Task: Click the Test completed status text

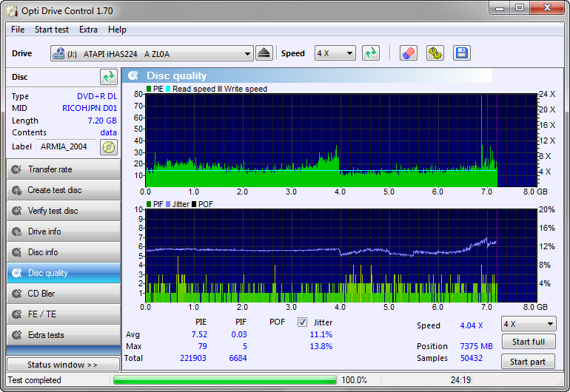Action: pyautogui.click(x=35, y=380)
